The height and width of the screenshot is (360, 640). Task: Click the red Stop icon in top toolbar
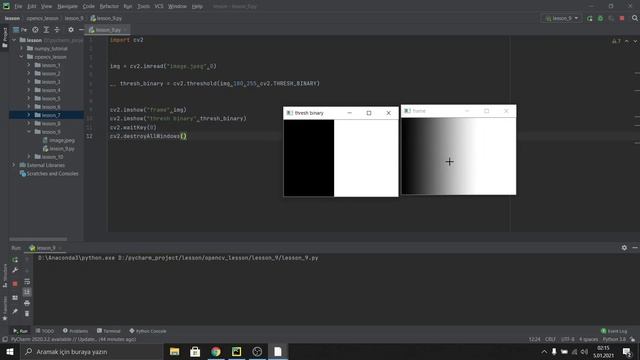pos(622,18)
